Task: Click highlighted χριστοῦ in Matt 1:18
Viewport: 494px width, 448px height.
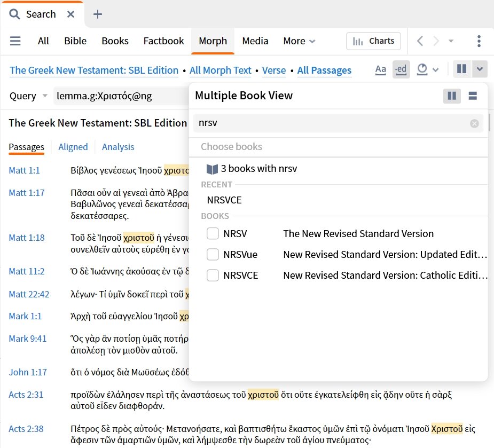Action: (139, 238)
